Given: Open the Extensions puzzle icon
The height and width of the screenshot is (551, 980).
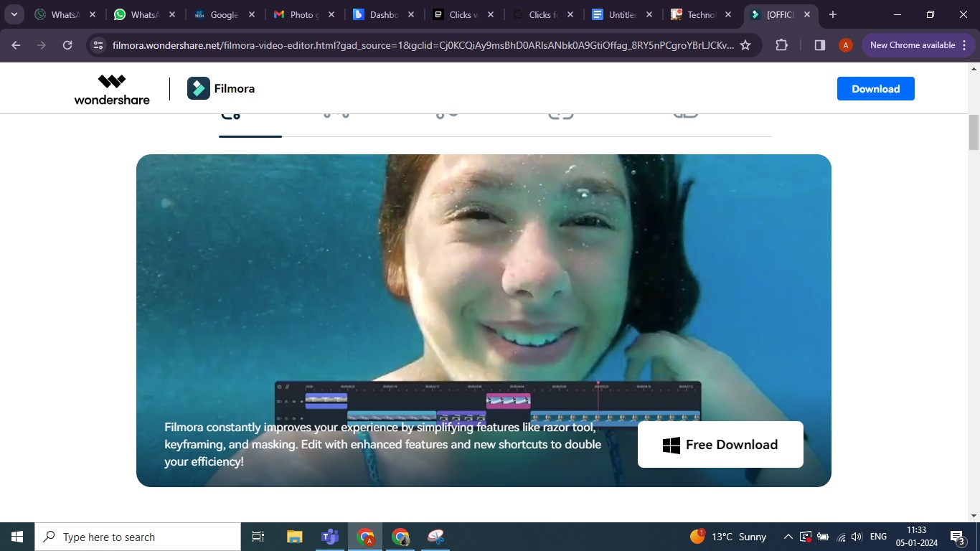Looking at the screenshot, I should click(782, 45).
